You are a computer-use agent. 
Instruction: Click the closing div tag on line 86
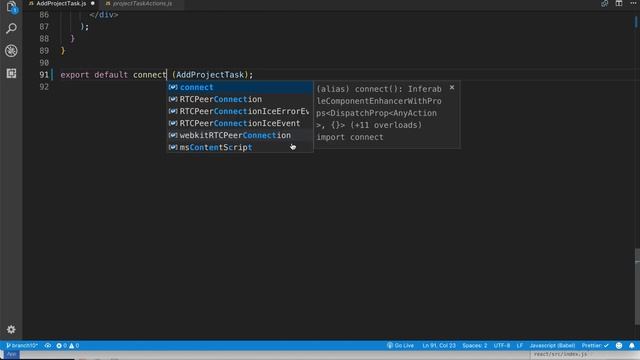coord(104,15)
